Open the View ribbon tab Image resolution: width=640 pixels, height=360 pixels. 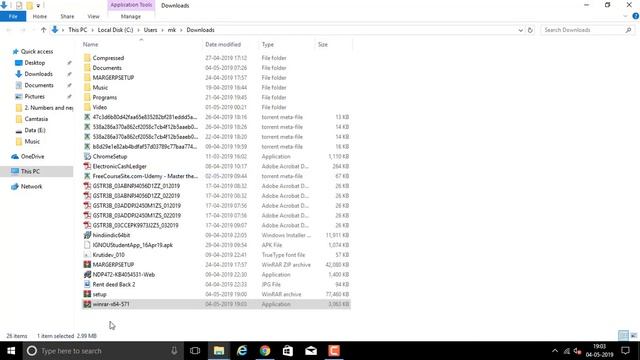click(93, 16)
